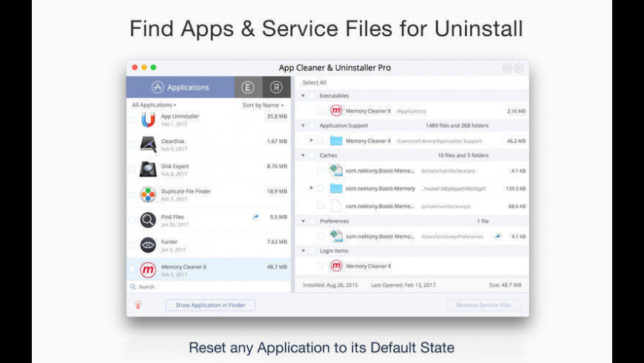Click the share arrow on Preferences file row

[x=497, y=236]
